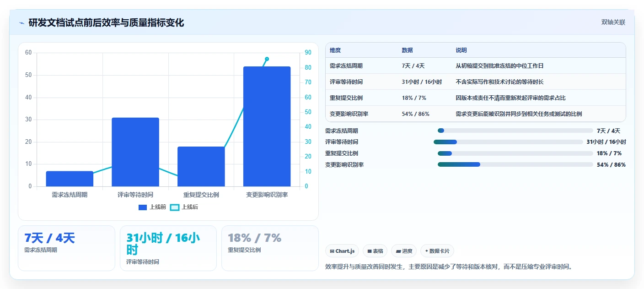The height and width of the screenshot is (289, 644).
Task: Click the 进度 chip
Action: click(404, 251)
